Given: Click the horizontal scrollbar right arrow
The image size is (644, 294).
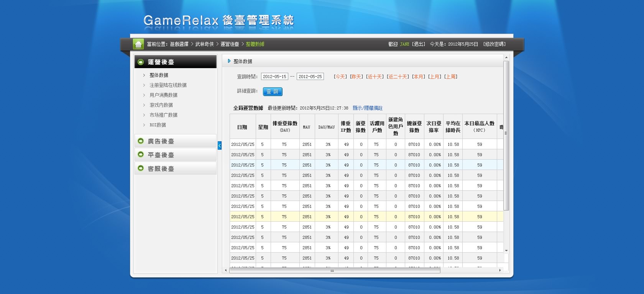Looking at the screenshot, I should coord(500,270).
